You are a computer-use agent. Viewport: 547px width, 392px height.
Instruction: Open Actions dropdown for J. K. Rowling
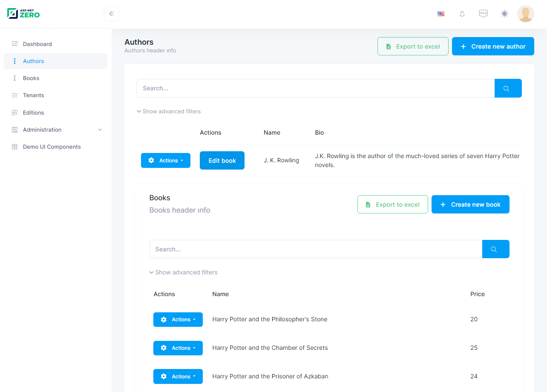click(166, 161)
